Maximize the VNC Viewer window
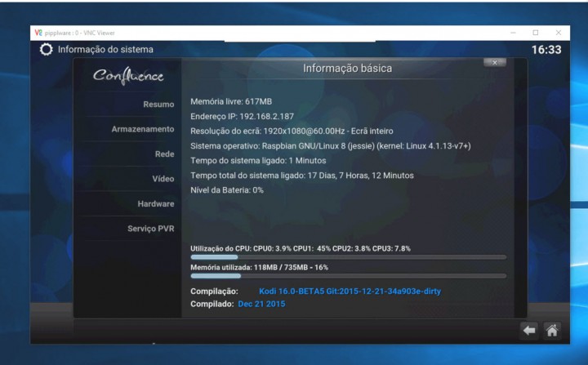The image size is (588, 365). [x=536, y=33]
